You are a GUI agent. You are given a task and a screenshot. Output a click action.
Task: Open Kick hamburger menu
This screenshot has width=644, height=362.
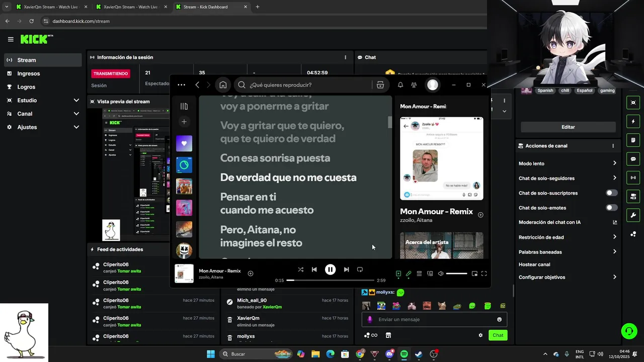[11, 39]
